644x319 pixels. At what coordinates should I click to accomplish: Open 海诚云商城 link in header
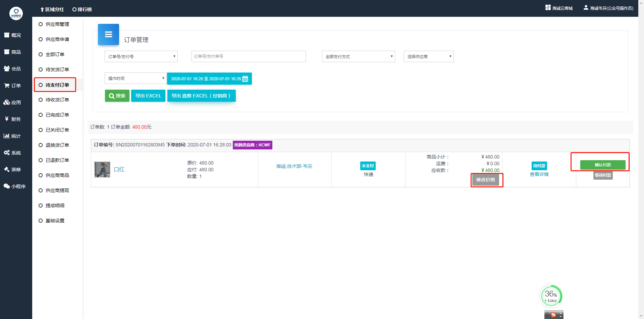click(x=559, y=8)
